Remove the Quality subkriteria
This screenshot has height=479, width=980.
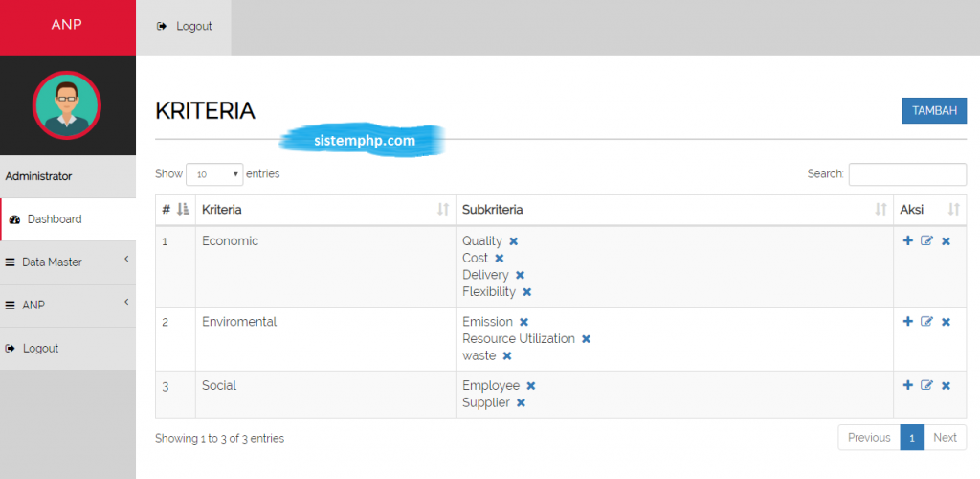point(514,241)
